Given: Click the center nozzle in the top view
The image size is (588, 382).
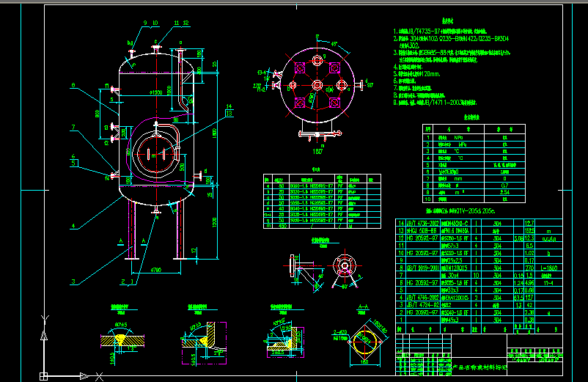Looking at the screenshot, I should click(x=317, y=86).
